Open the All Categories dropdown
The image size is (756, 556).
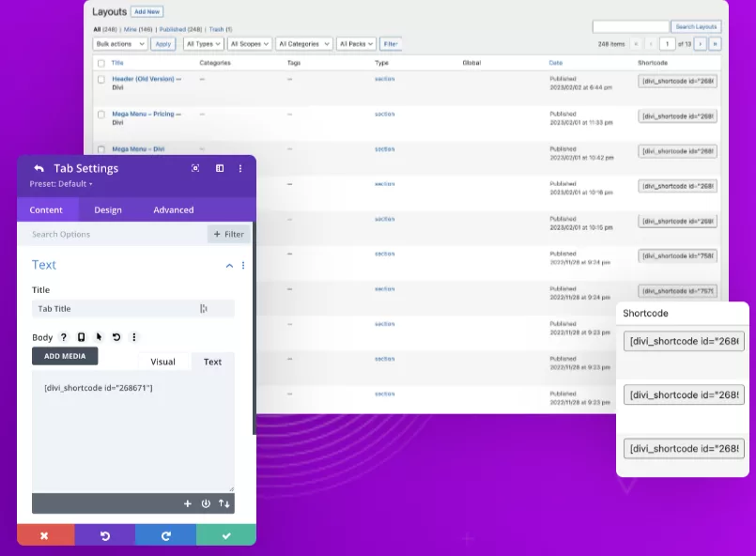(303, 44)
